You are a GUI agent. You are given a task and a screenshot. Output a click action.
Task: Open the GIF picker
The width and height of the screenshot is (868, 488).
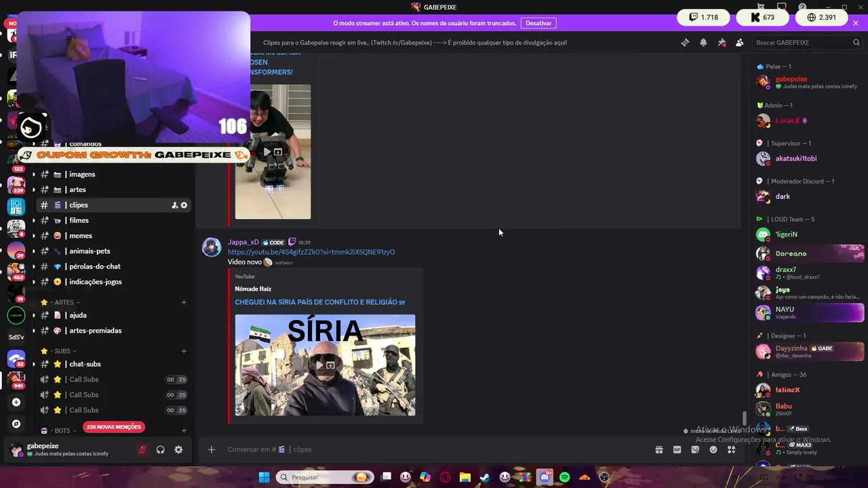677,449
